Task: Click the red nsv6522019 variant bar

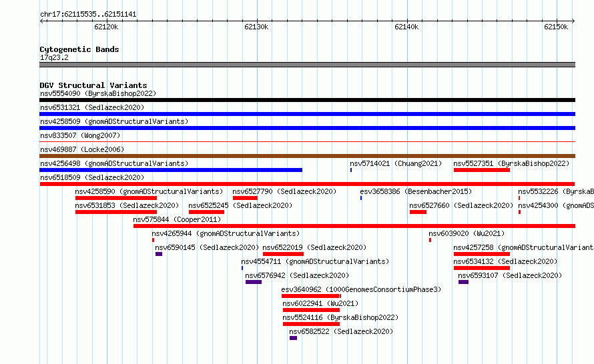Action: [283, 254]
